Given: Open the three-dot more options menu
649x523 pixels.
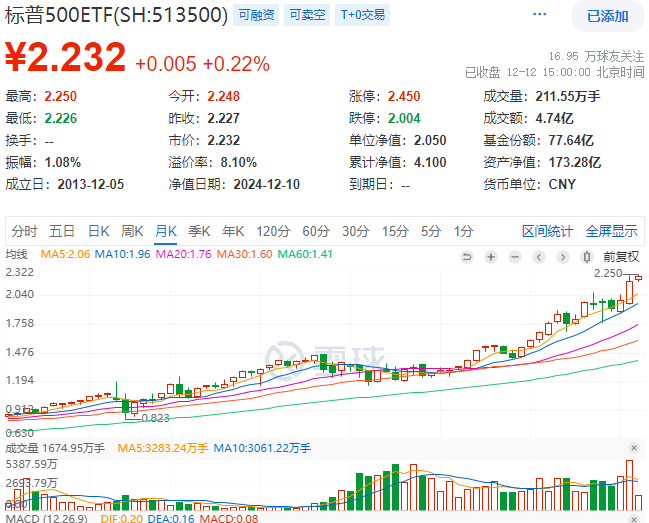Looking at the screenshot, I should click(540, 16).
